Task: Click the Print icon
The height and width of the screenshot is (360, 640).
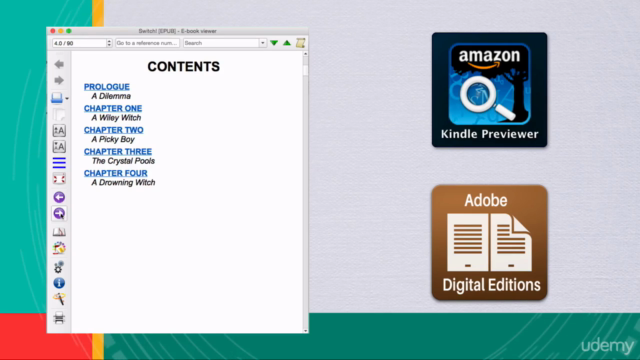Action: [x=59, y=318]
